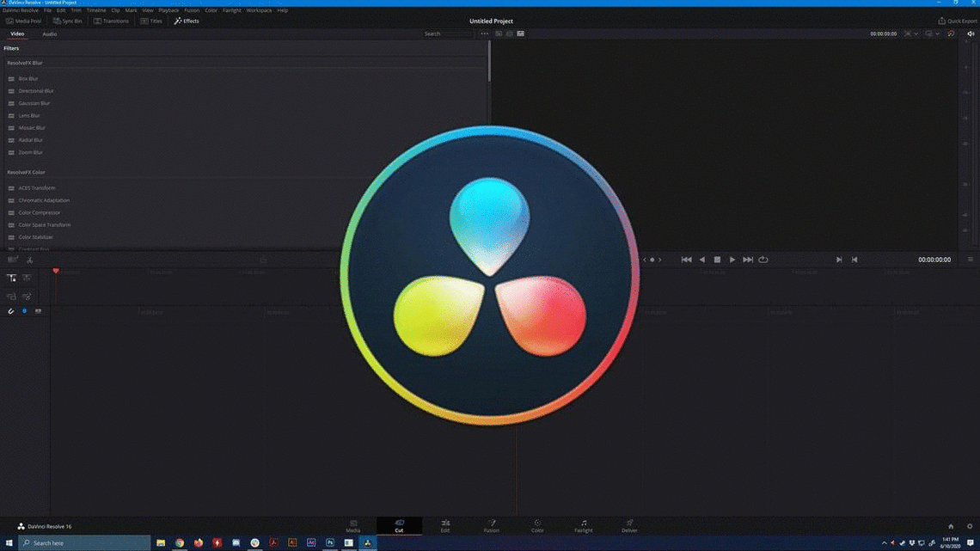980x551 pixels.
Task: Open the Transitions panel
Action: click(x=111, y=21)
